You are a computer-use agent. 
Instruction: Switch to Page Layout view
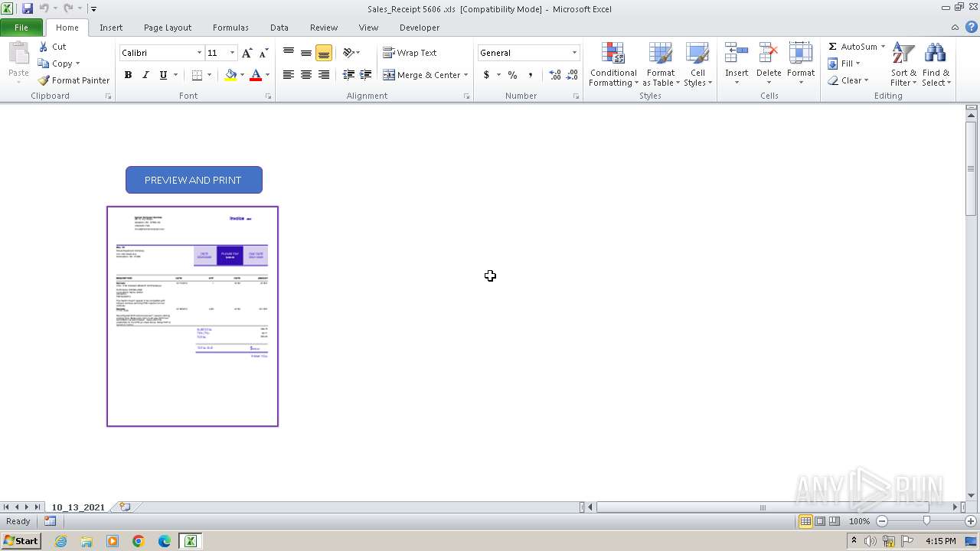(820, 521)
